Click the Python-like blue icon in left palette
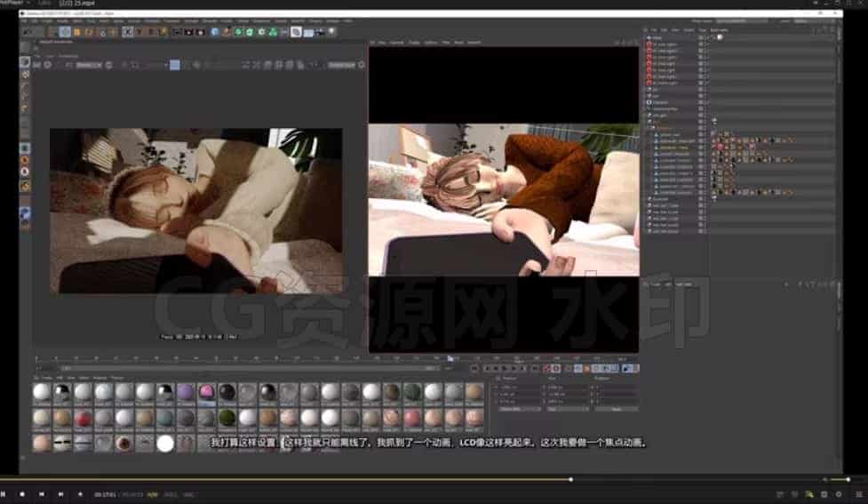Viewport: 868px width, 504px height. click(x=24, y=213)
